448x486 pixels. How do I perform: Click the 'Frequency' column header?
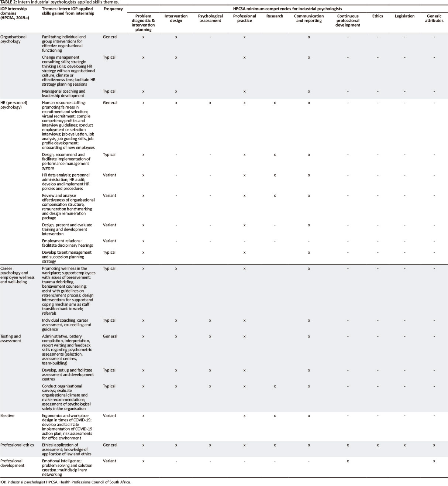[113, 9]
